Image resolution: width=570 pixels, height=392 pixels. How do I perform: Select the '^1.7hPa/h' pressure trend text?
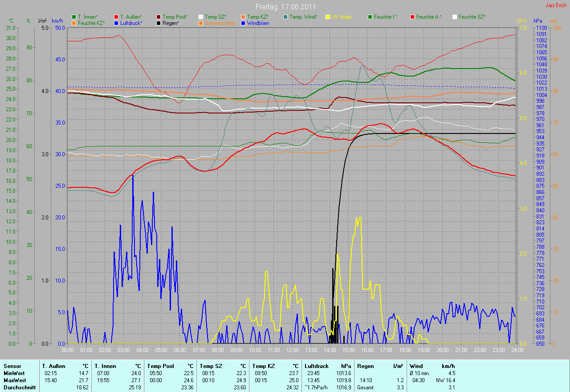point(316,388)
